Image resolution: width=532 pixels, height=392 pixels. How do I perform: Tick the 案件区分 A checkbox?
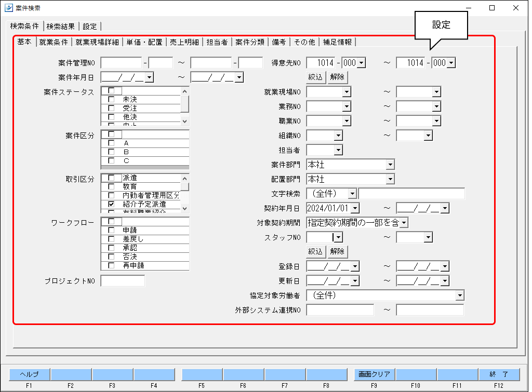coord(111,143)
